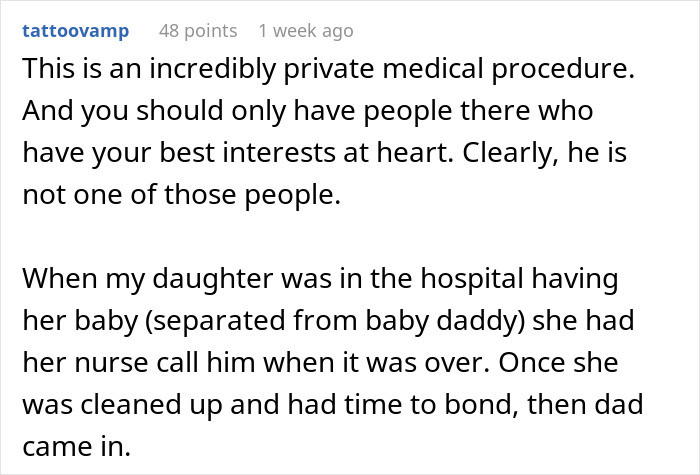The height and width of the screenshot is (475, 700).
Task: Click the word 'procedure' ending the first line
Action: (563, 69)
